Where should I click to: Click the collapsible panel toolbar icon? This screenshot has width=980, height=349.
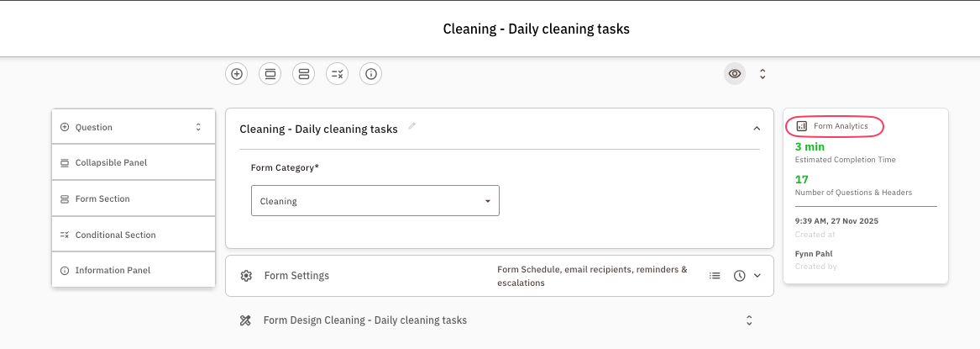(x=270, y=74)
